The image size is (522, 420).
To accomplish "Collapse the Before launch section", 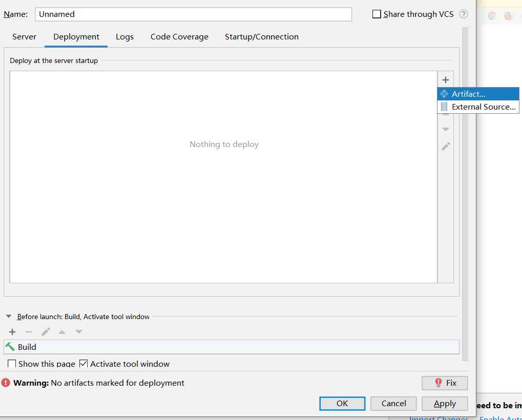I will [x=9, y=317].
